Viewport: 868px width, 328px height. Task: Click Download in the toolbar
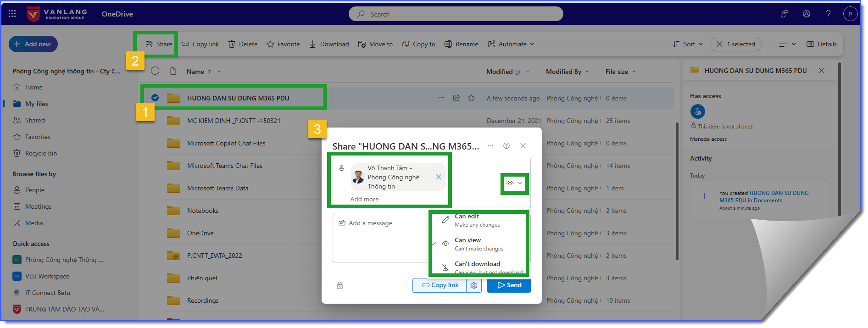tap(329, 44)
